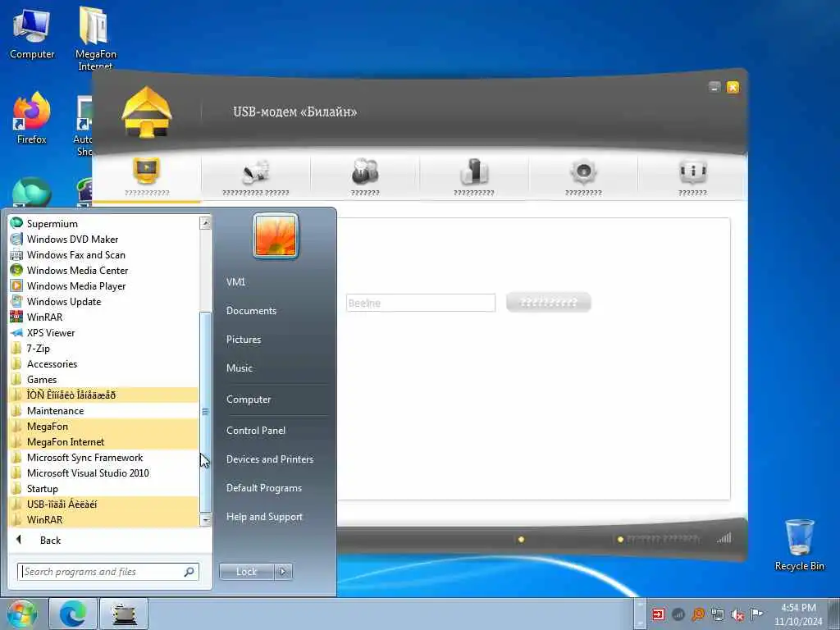Open the MegaFon Internet desktop folder
Screen dimensions: 840x630
click(95, 38)
